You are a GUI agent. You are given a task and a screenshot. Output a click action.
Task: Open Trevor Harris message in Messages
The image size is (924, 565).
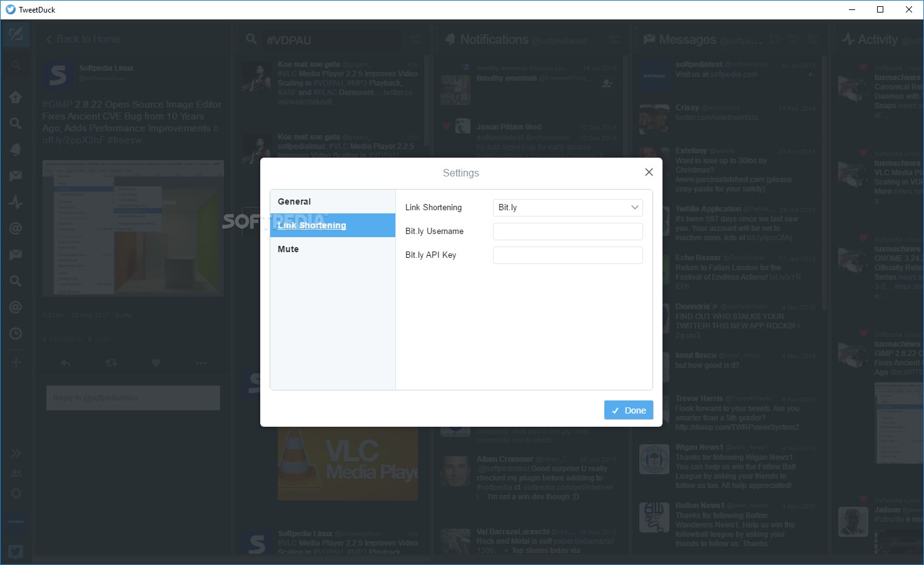[729, 413]
